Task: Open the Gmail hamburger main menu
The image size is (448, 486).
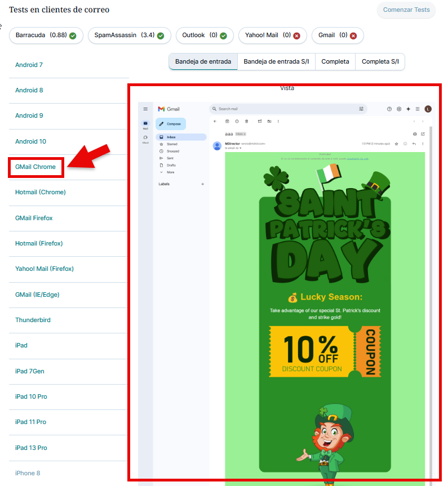Action: [145, 109]
